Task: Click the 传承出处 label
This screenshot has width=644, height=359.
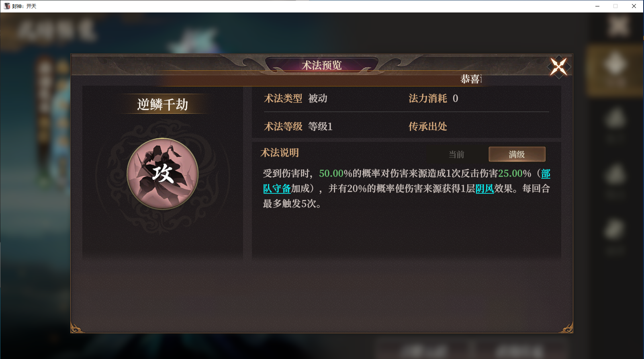Action: (x=428, y=127)
